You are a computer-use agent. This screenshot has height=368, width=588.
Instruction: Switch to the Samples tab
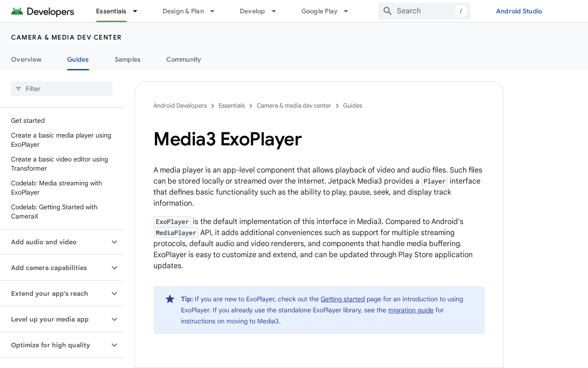pyautogui.click(x=128, y=59)
